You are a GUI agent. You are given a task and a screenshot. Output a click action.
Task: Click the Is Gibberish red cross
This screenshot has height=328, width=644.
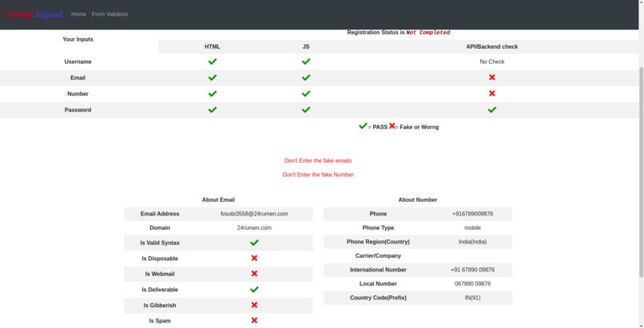click(x=254, y=305)
